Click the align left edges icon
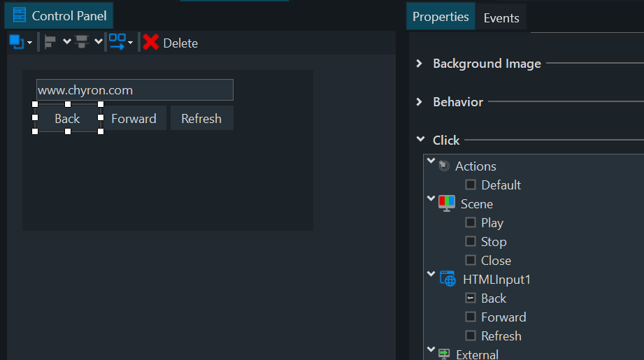 (x=50, y=42)
